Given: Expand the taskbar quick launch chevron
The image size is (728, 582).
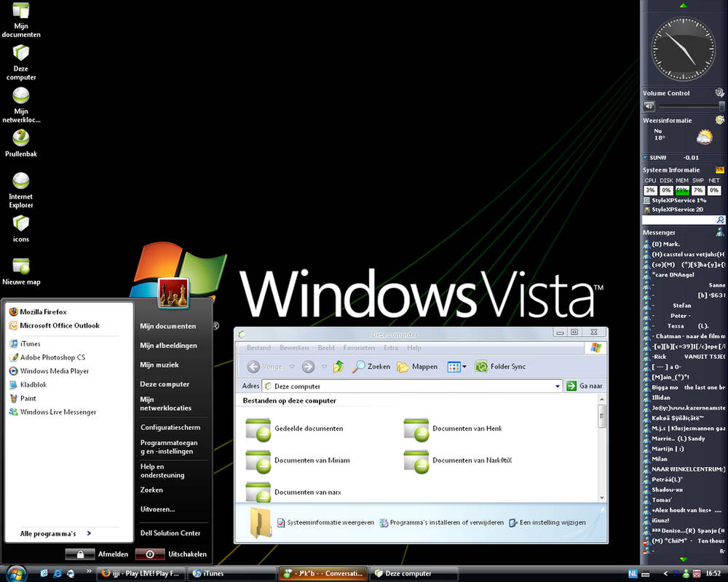Looking at the screenshot, I should (89, 570).
